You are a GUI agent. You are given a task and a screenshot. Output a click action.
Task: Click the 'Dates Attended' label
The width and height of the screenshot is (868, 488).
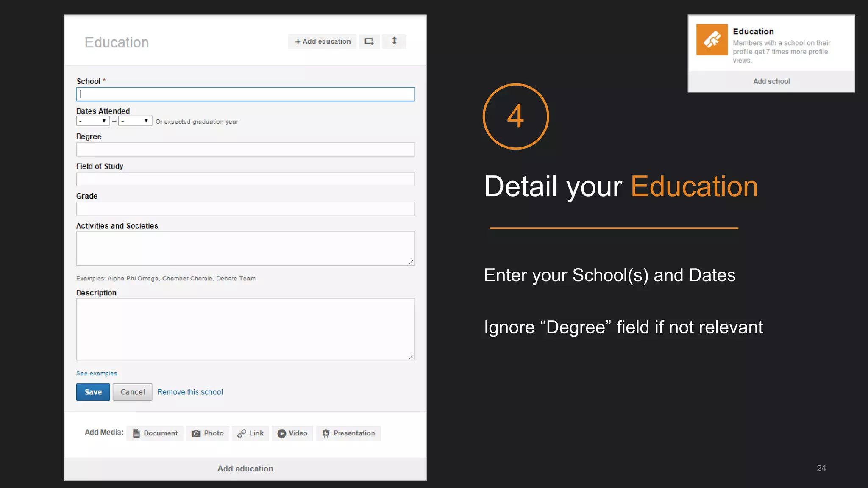point(103,111)
